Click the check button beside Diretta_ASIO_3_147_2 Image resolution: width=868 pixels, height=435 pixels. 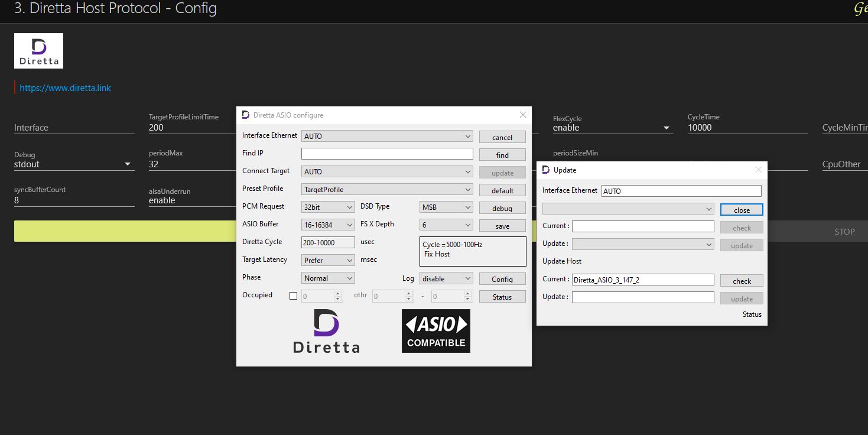pyautogui.click(x=742, y=281)
